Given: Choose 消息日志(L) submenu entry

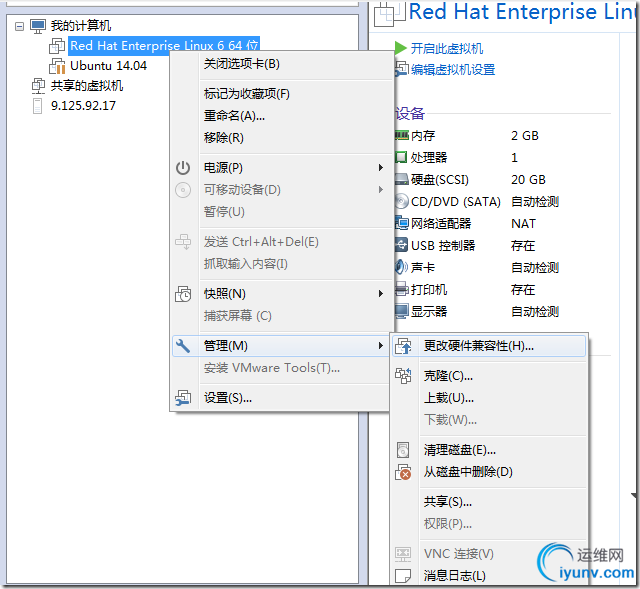Looking at the screenshot, I should [489, 576].
